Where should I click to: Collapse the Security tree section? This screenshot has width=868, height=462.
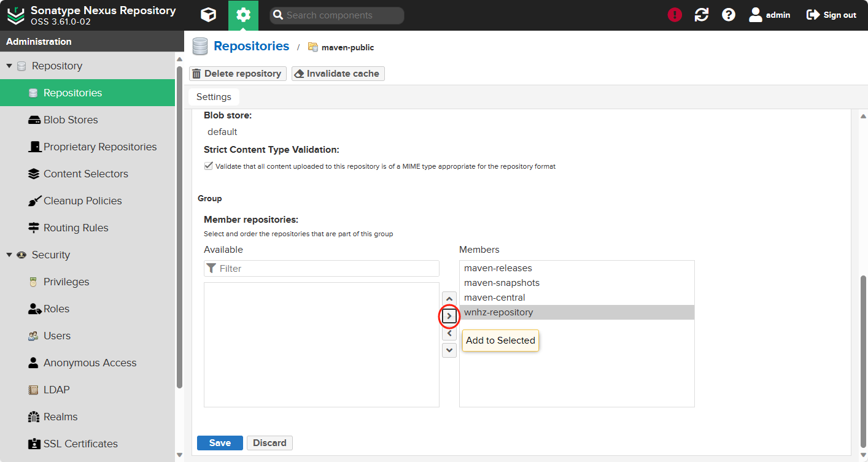[9, 255]
